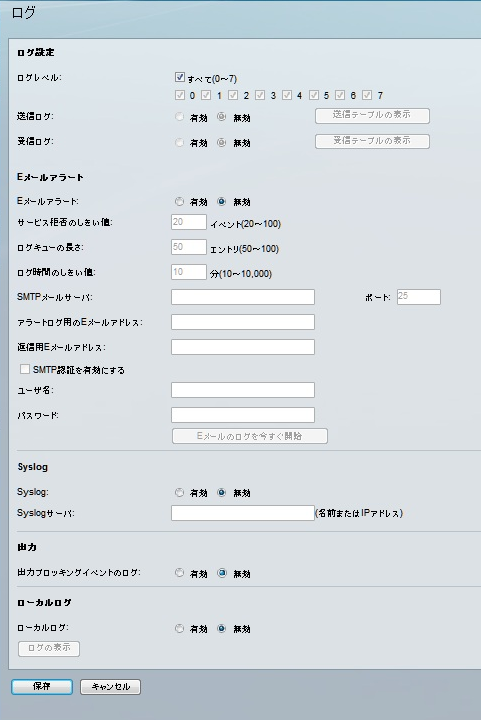Save settings with 保存 button
This screenshot has height=720, width=481.
pyautogui.click(x=42, y=686)
